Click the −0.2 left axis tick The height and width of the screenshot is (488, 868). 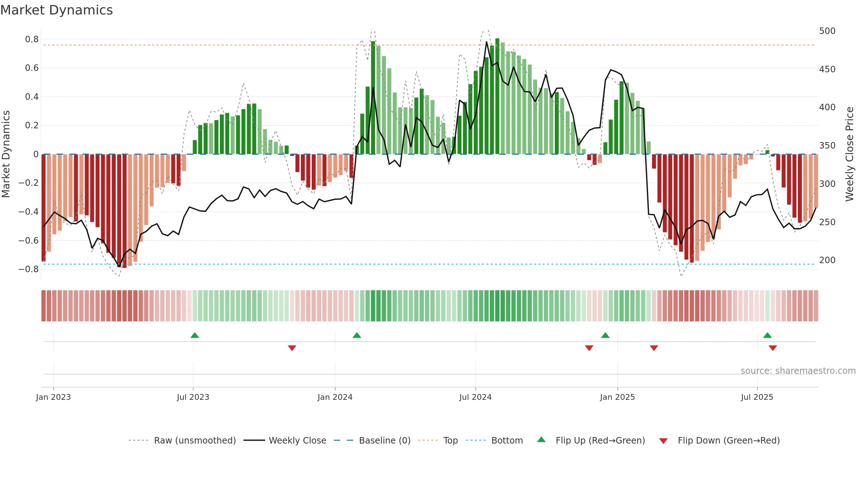pos(29,183)
